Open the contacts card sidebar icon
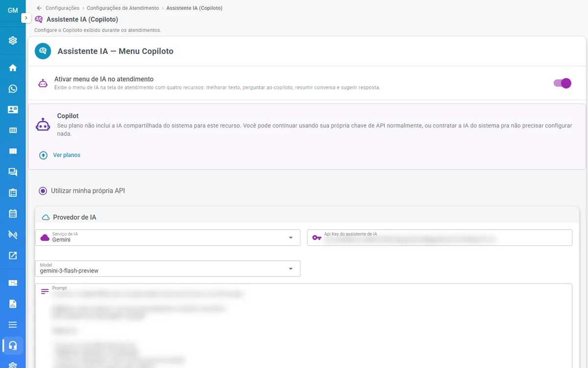This screenshot has height=368, width=588. [x=13, y=109]
